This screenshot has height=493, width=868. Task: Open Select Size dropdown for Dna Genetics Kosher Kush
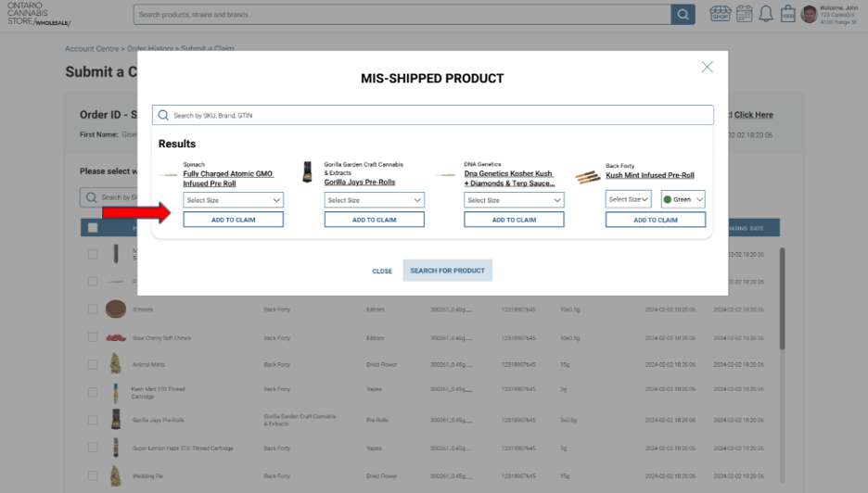514,200
